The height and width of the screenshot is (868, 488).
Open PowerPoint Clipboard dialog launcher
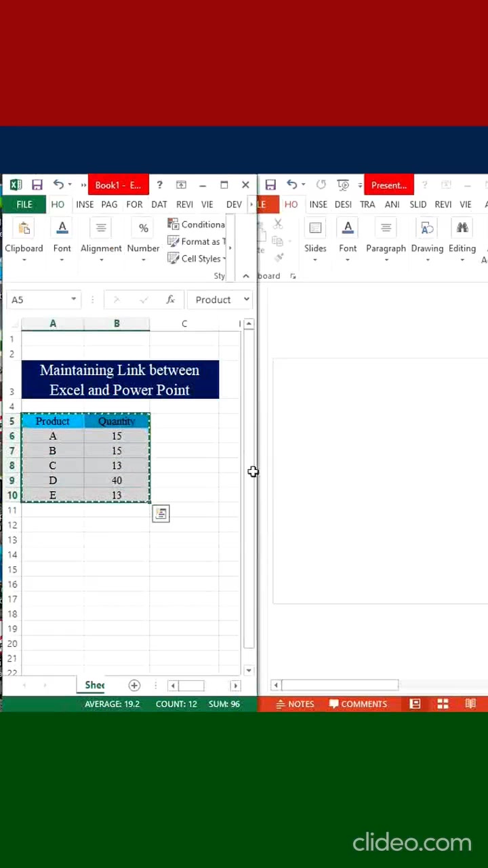(293, 276)
